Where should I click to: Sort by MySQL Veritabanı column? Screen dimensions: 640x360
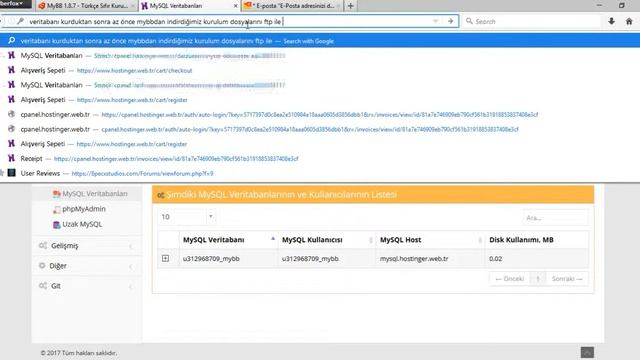point(228,240)
